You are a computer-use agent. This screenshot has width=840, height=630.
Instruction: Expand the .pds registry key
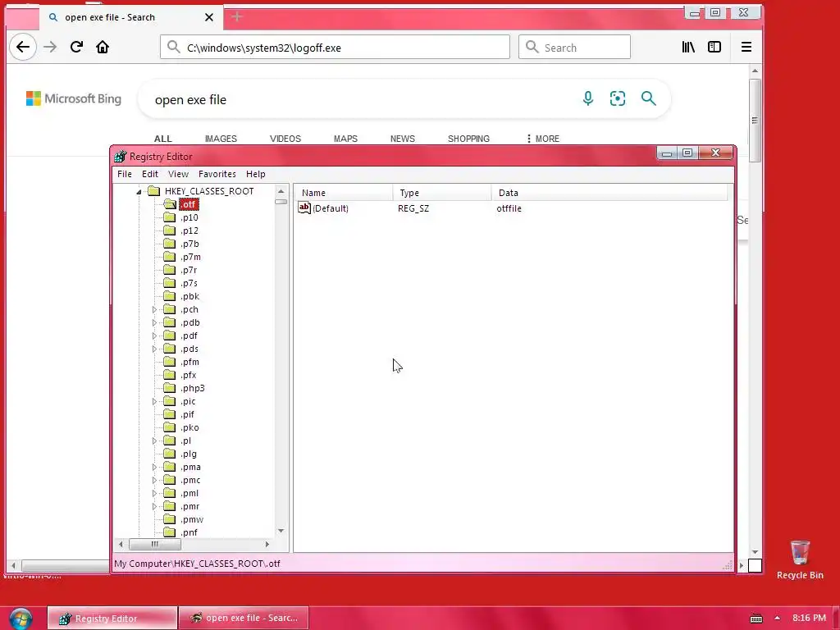click(154, 349)
